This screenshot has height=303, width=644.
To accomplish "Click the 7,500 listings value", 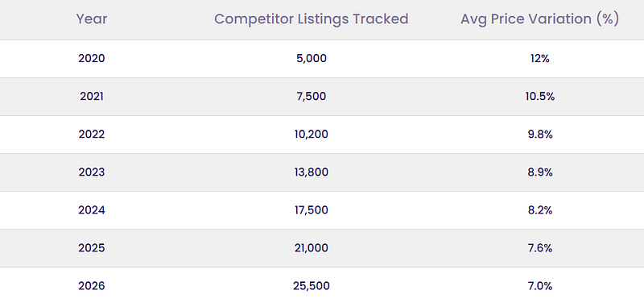I will click(312, 96).
